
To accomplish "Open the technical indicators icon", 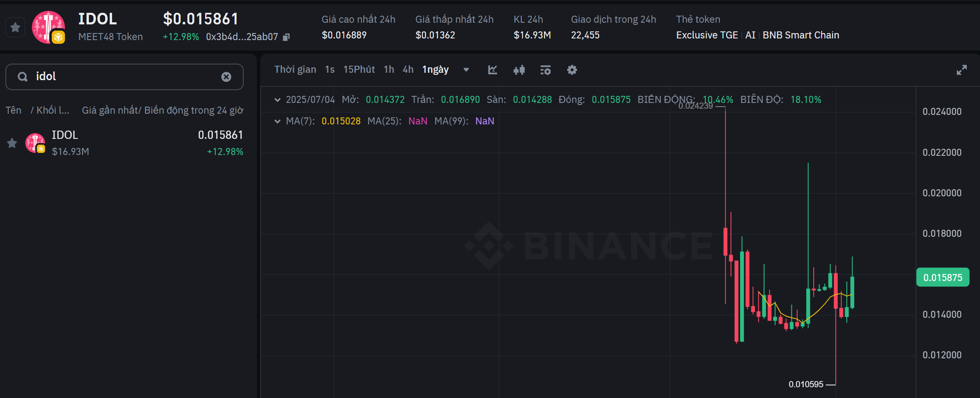I will pos(546,70).
